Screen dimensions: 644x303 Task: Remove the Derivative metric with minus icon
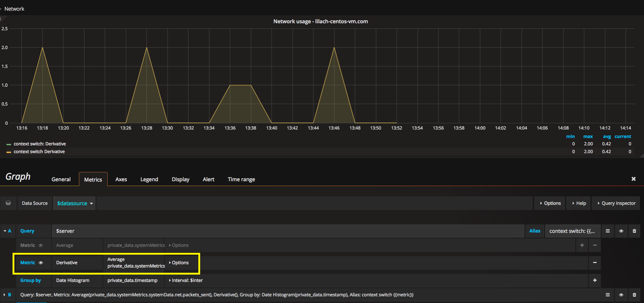point(595,262)
